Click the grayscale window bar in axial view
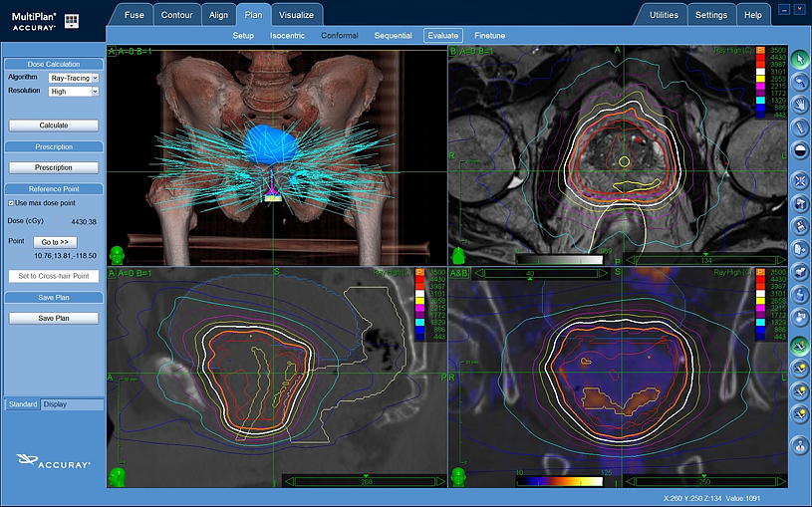This screenshot has height=507, width=812. click(x=560, y=260)
